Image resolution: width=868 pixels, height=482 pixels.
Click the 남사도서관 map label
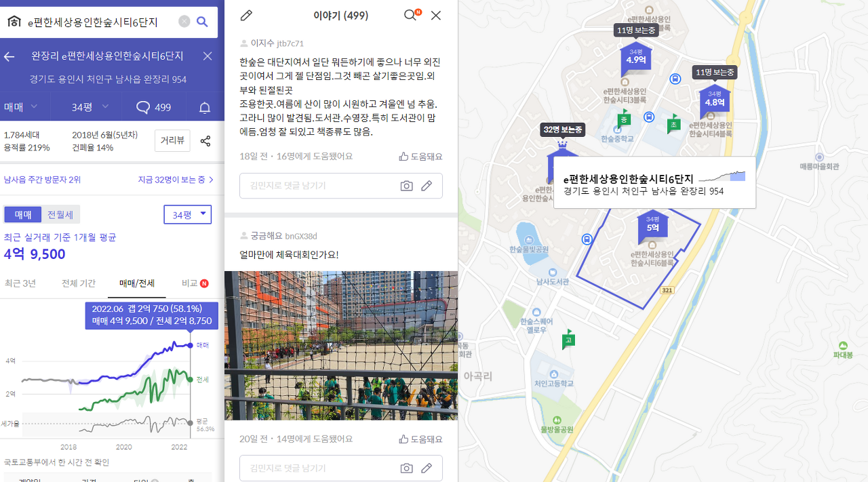coord(553,281)
